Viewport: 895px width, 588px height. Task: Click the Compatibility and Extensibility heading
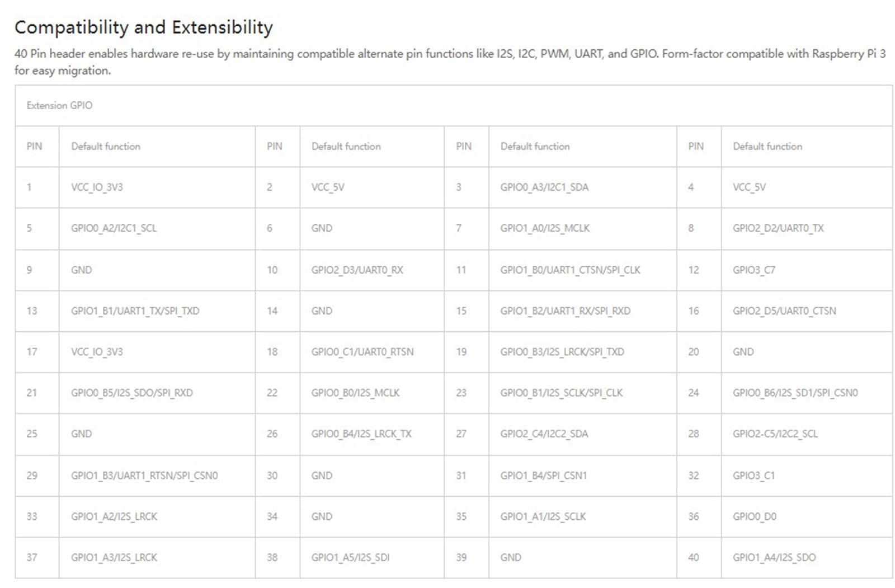(x=144, y=27)
